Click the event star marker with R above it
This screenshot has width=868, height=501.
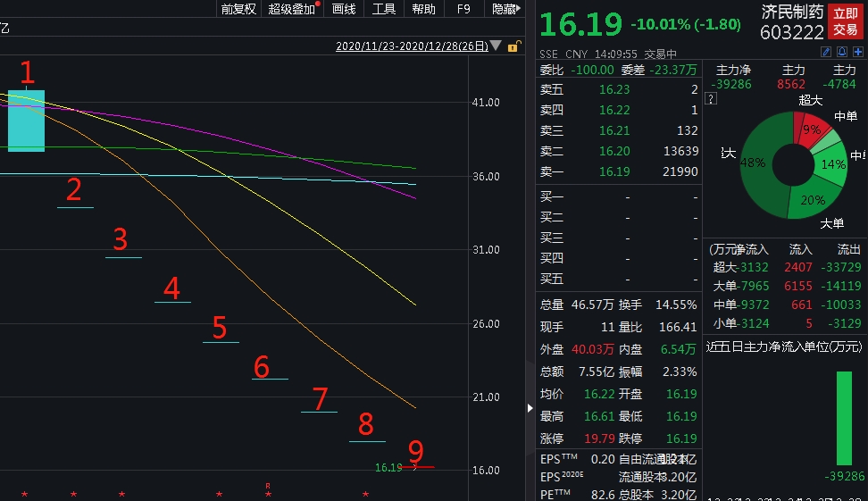point(268,493)
